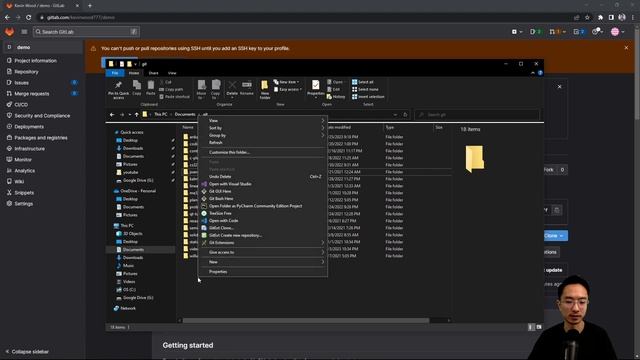Screen dimensions: 640x360
Task: Open Deployments in the GitLab sidebar
Action: tap(29, 127)
